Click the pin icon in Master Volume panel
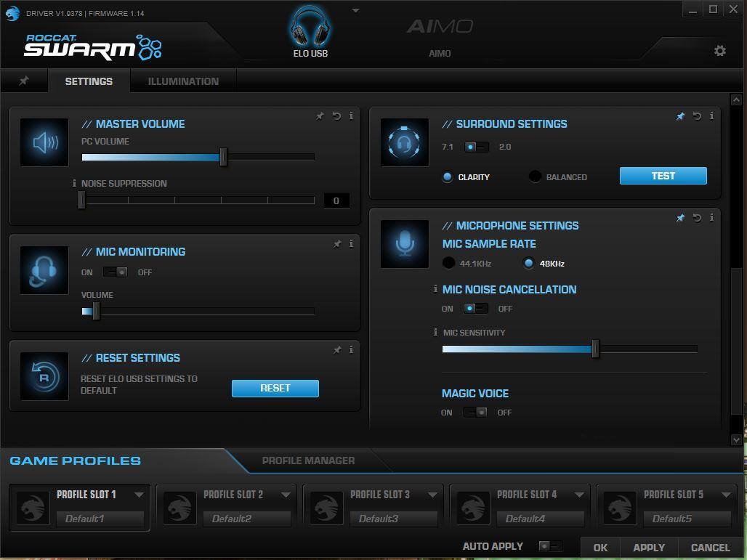 coord(320,116)
